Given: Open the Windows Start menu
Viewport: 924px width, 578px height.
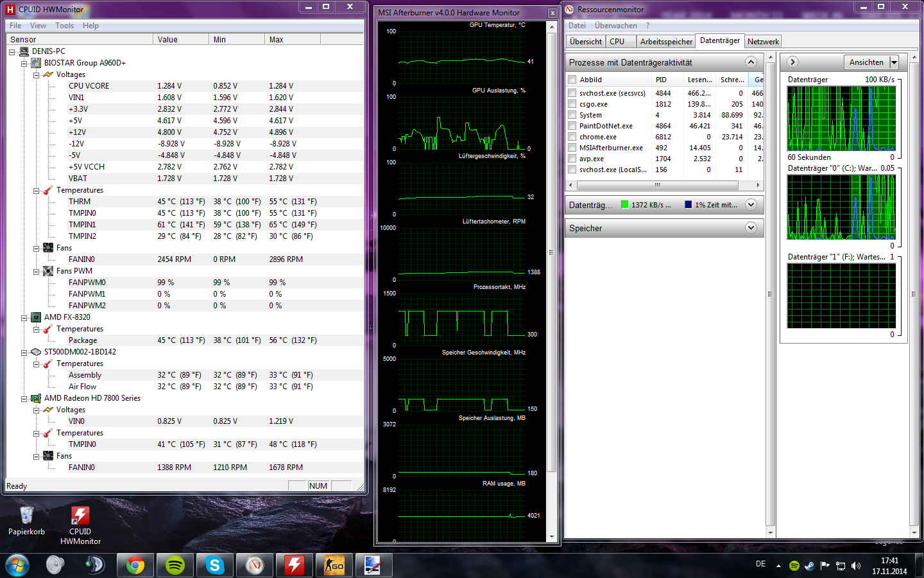Looking at the screenshot, I should coord(17,565).
